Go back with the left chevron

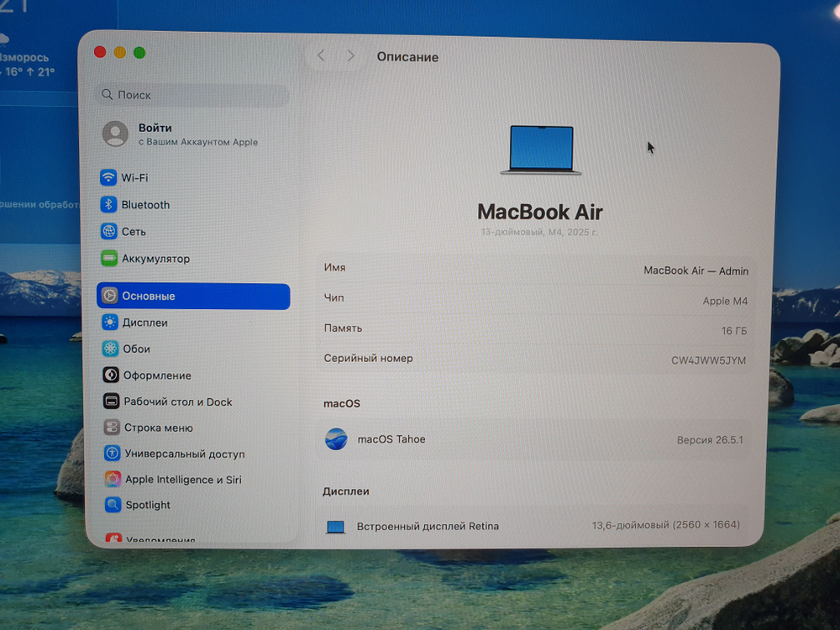point(321,55)
